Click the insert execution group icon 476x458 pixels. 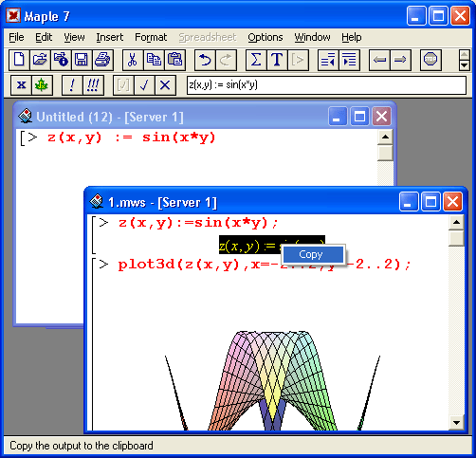coord(298,60)
